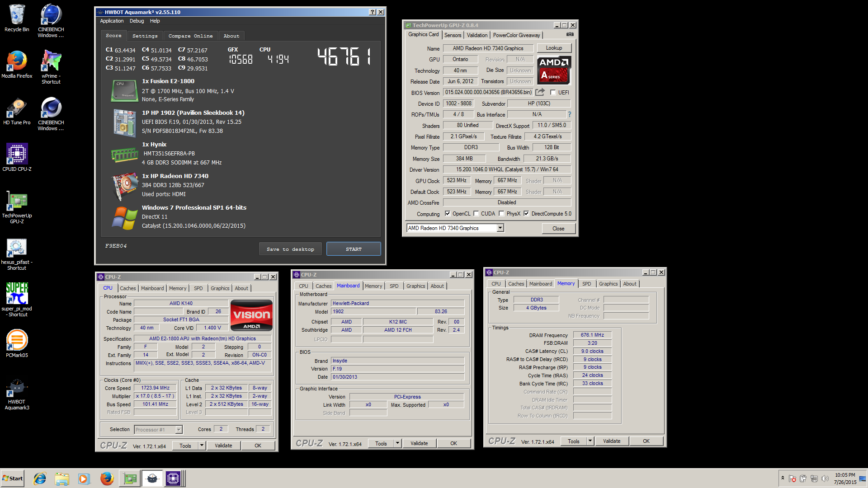This screenshot has width=868, height=488.
Task: Open SPD tab in CPU-Z Memory window
Action: pos(586,284)
